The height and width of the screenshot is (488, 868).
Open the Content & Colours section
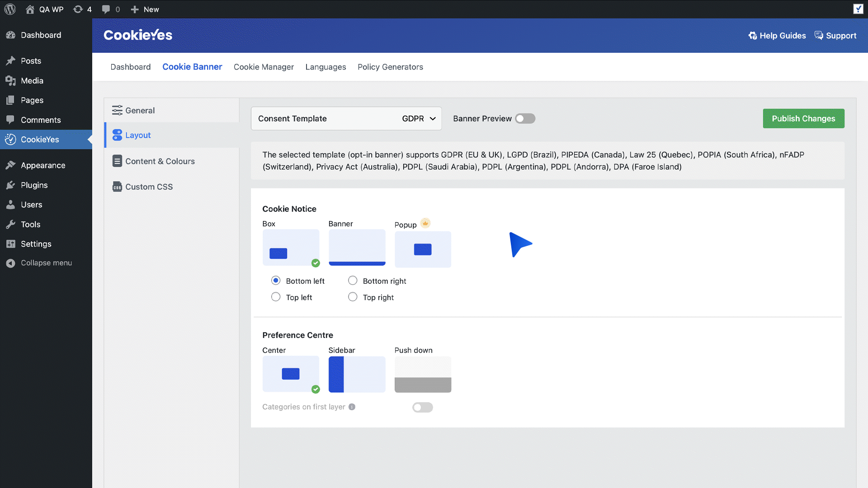(x=160, y=161)
